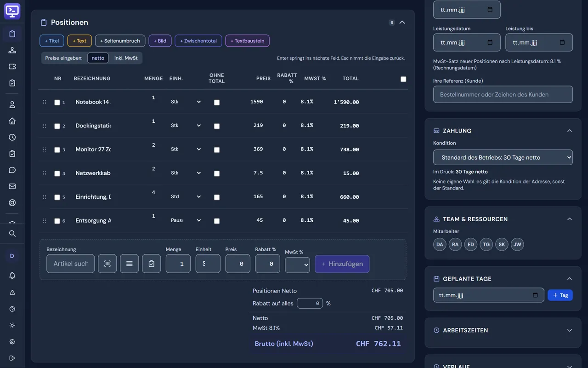Open the clock icon in the sidebar

pos(12,137)
